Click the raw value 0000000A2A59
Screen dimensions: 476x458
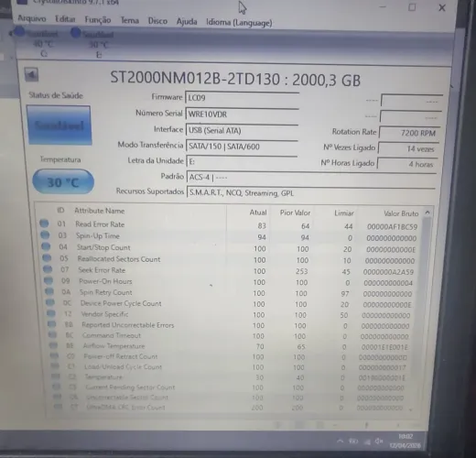click(388, 272)
